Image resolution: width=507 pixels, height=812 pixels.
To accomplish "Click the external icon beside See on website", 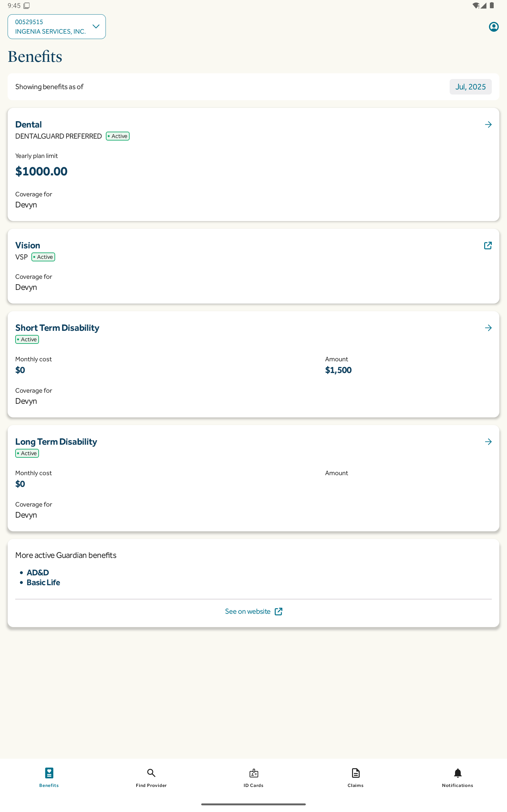I will point(278,611).
